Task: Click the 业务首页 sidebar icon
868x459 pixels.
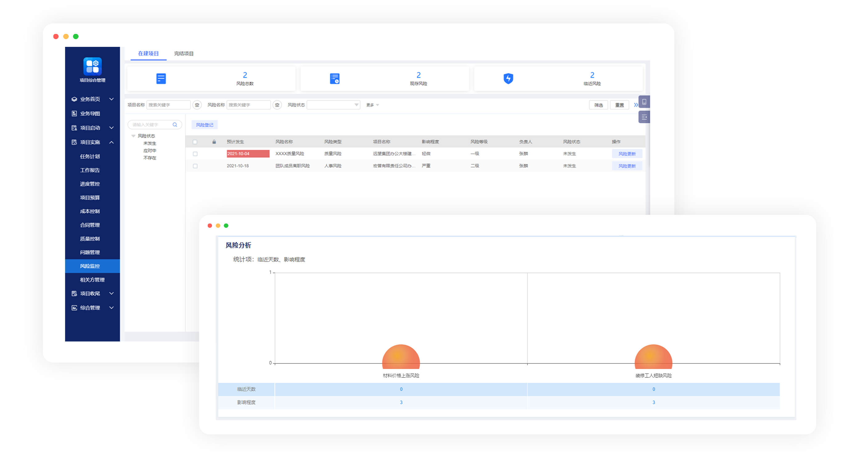Action: coord(74,99)
